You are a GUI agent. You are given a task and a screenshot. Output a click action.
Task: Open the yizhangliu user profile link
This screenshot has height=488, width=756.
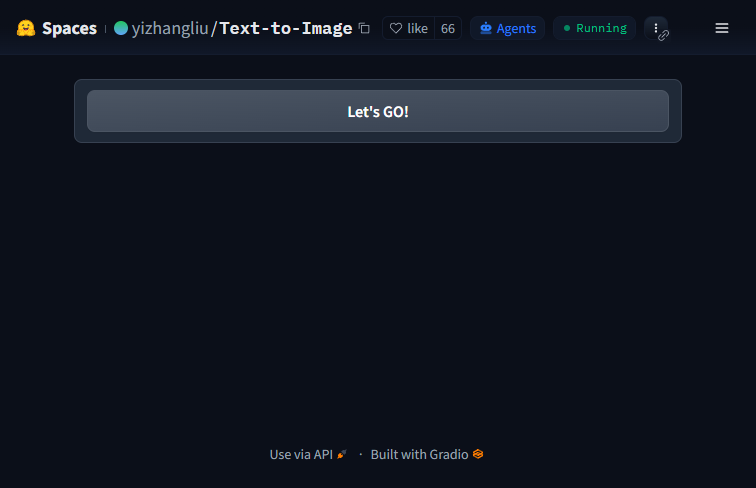click(170, 28)
